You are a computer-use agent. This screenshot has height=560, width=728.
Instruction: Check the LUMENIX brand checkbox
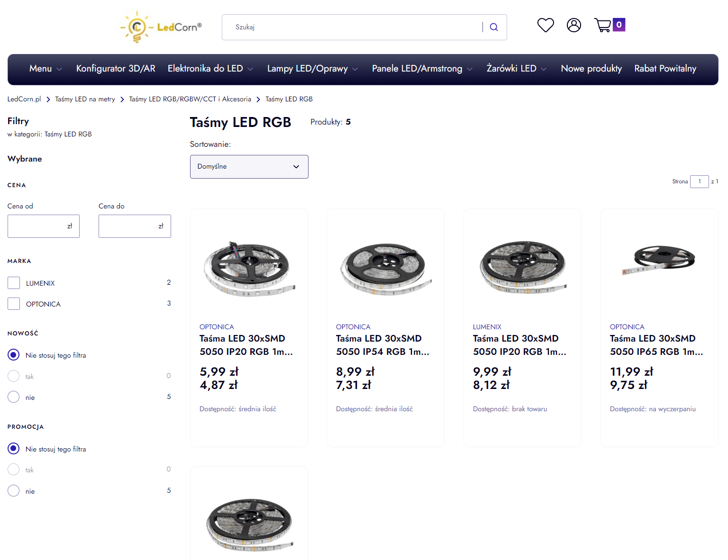(x=14, y=283)
